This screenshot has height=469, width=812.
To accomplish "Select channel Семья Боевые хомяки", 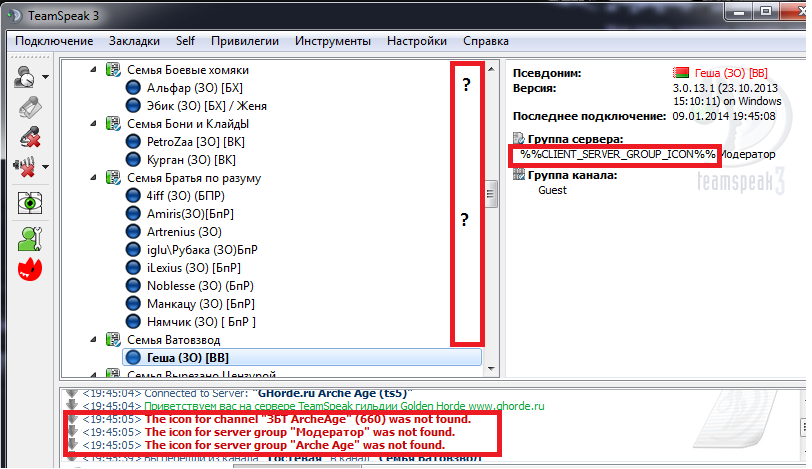I will pos(187,70).
